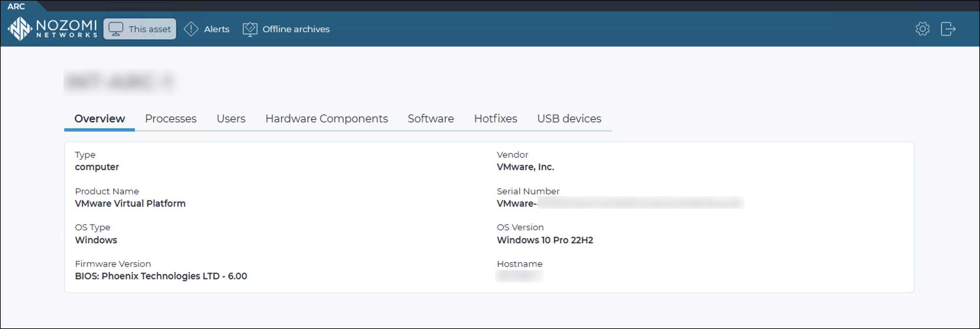Click the blurred Hostname value

520,276
